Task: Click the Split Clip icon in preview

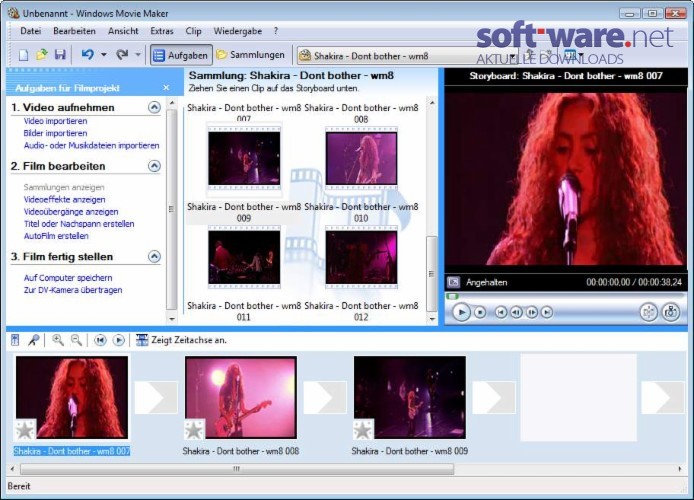Action: point(648,312)
